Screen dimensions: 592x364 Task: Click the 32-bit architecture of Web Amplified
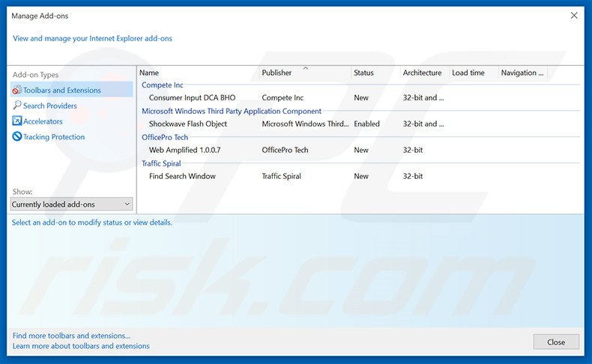pyautogui.click(x=413, y=150)
